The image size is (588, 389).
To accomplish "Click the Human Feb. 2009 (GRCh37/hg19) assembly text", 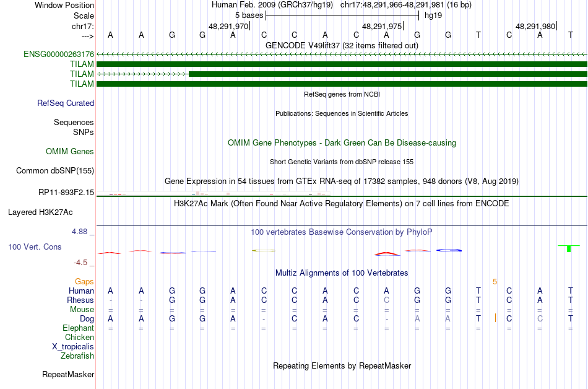I will click(272, 5).
